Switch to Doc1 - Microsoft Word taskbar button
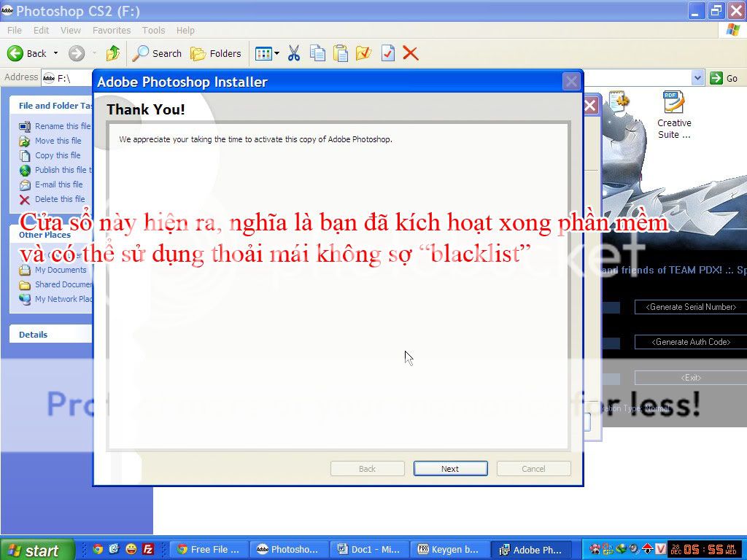747x560 pixels. click(x=370, y=550)
